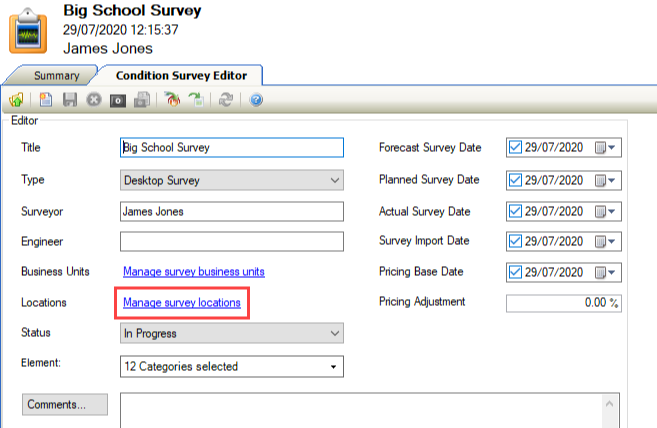Image resolution: width=657 pixels, height=428 pixels.
Task: Switch to the Summary tab
Action: coord(57,75)
